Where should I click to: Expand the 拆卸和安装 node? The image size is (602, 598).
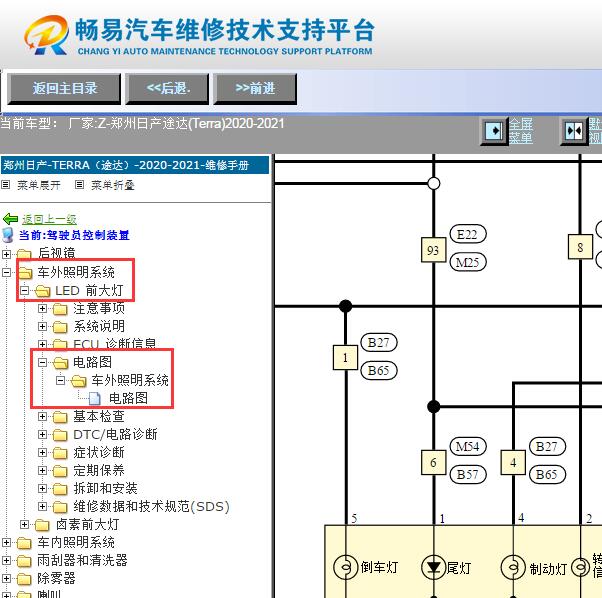43,489
